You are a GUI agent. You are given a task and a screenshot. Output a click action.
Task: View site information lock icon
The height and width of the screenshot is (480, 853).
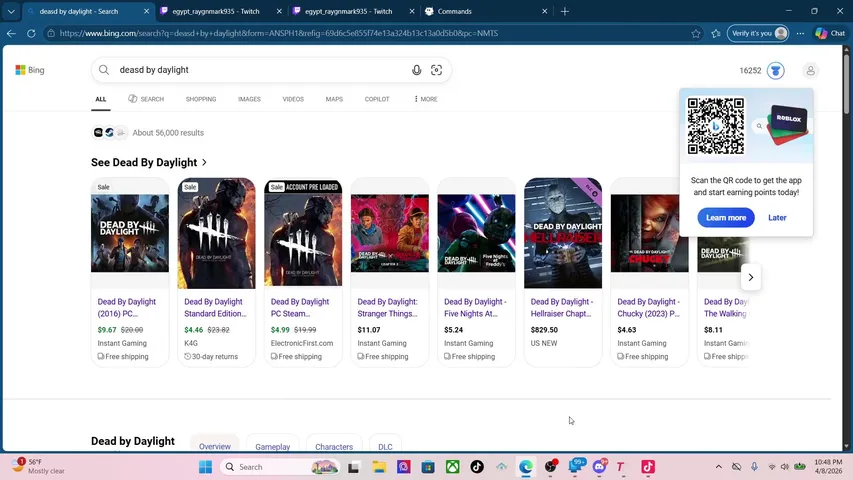coord(51,33)
